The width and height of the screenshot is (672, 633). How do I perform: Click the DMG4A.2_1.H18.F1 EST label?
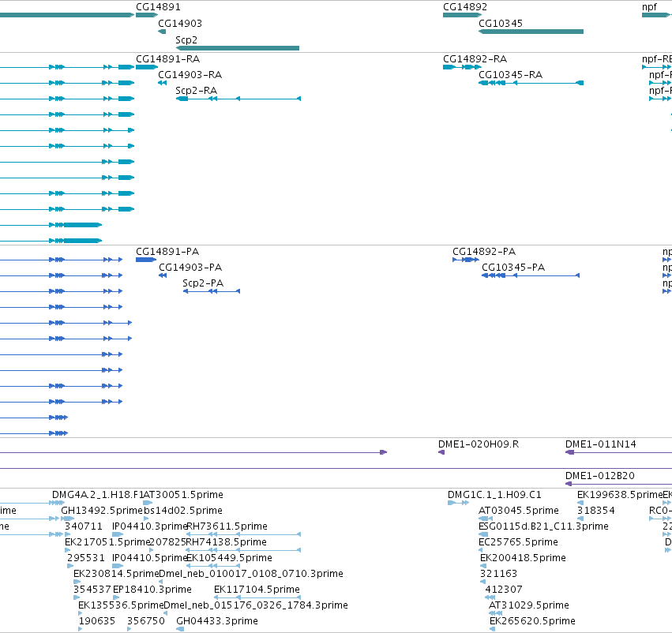(98, 495)
